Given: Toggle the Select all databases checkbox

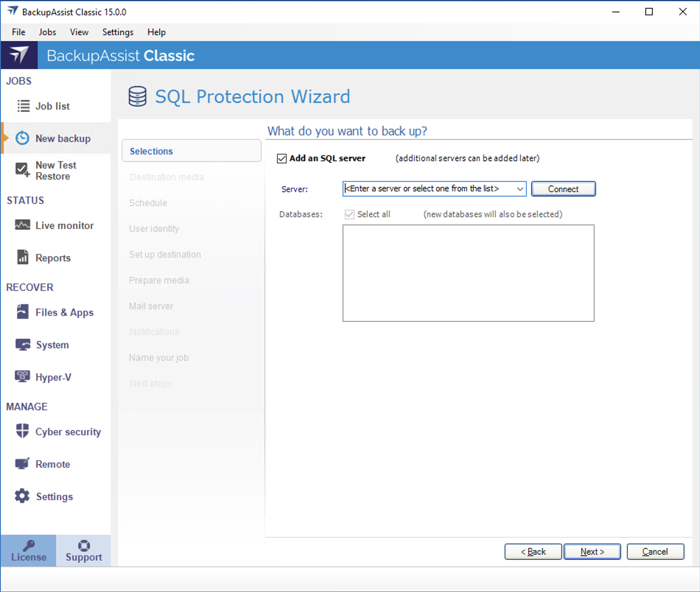Looking at the screenshot, I should (349, 214).
